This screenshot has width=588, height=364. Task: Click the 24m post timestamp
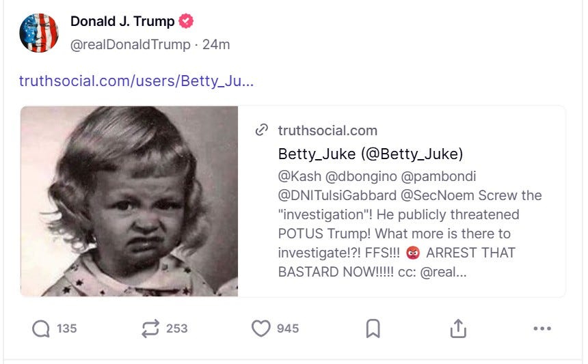tap(216, 44)
